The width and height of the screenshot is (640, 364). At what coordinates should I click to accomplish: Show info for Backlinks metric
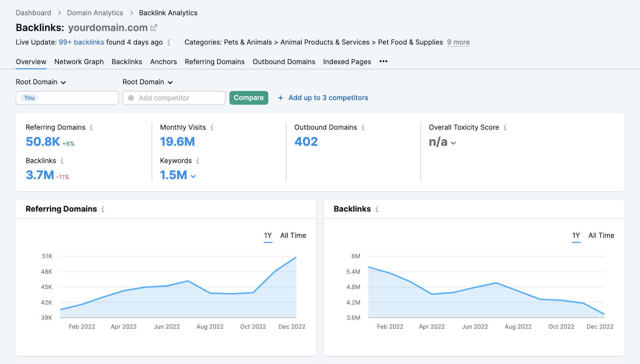pos(62,161)
